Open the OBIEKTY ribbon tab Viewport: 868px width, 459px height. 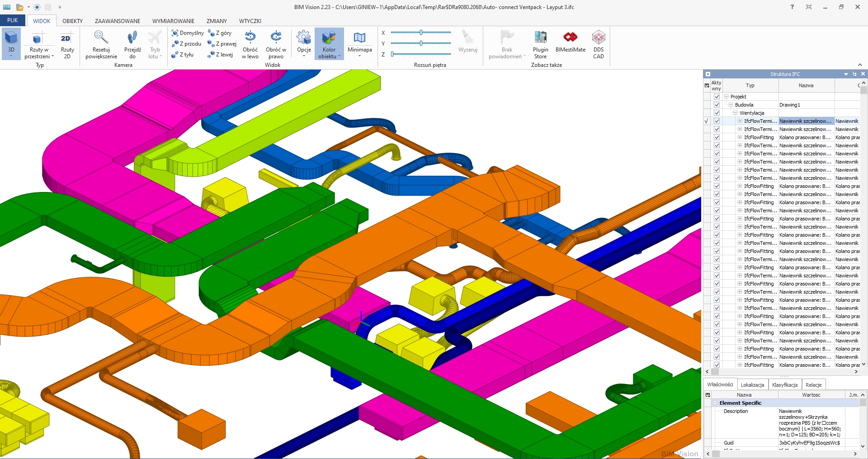(72, 21)
